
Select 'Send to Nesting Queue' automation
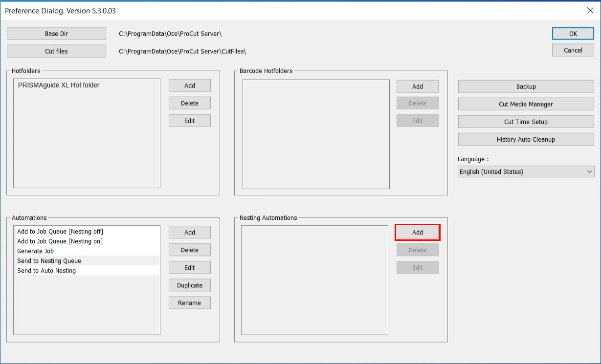[x=49, y=261]
